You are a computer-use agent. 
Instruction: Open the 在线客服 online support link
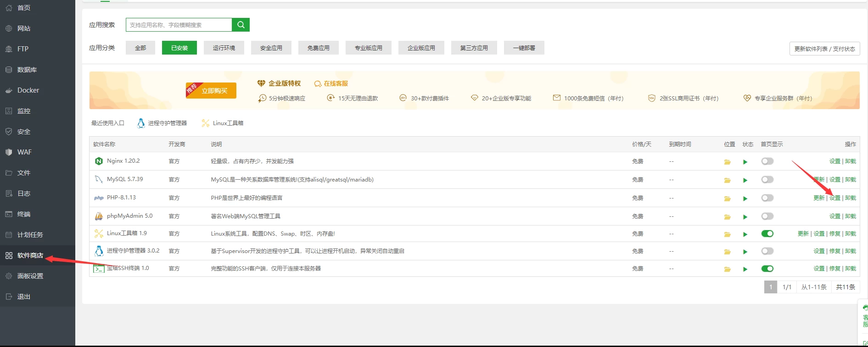[x=331, y=83]
